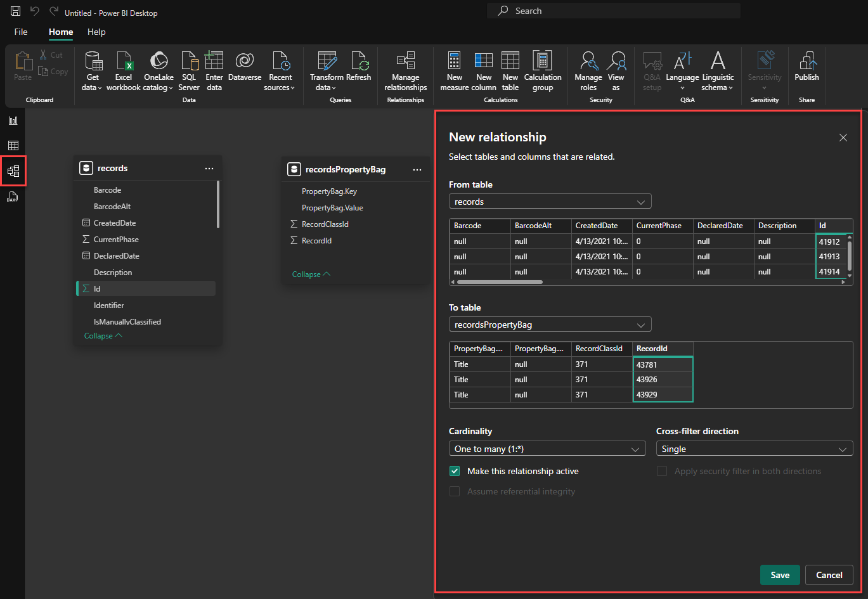Viewport: 868px width, 599px height.
Task: Uncheck Make this relationship active
Action: click(x=455, y=471)
